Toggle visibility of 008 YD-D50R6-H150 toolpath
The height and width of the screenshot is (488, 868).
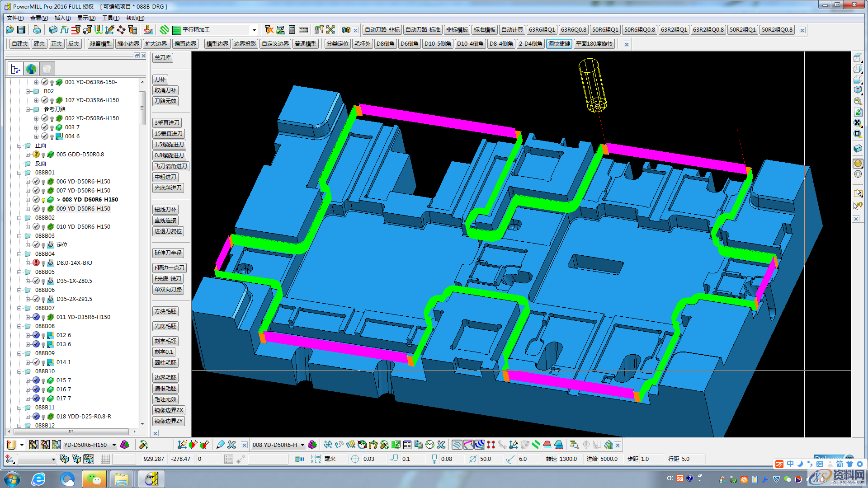(x=47, y=199)
